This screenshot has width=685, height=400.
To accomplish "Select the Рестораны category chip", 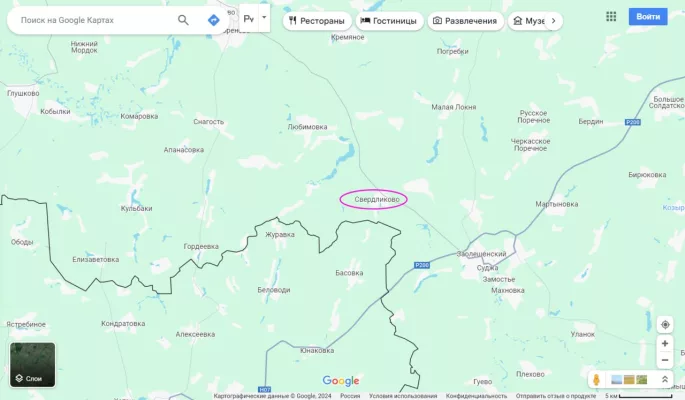I will coord(317,21).
